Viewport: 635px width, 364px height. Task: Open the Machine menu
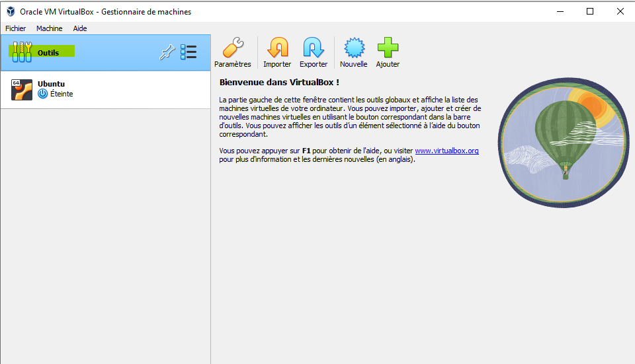pyautogui.click(x=50, y=28)
